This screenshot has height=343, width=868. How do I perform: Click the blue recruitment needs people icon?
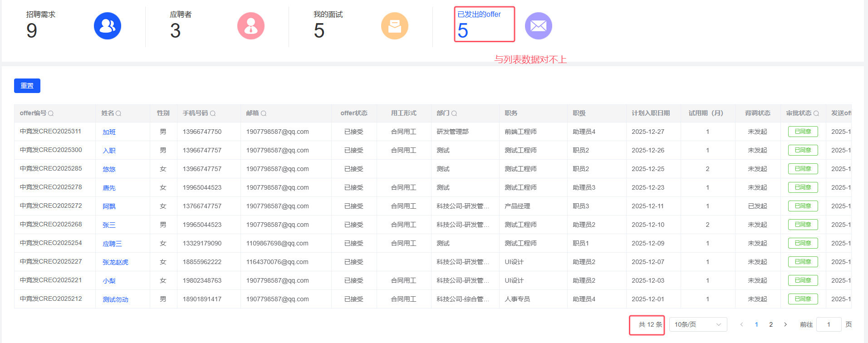[108, 26]
